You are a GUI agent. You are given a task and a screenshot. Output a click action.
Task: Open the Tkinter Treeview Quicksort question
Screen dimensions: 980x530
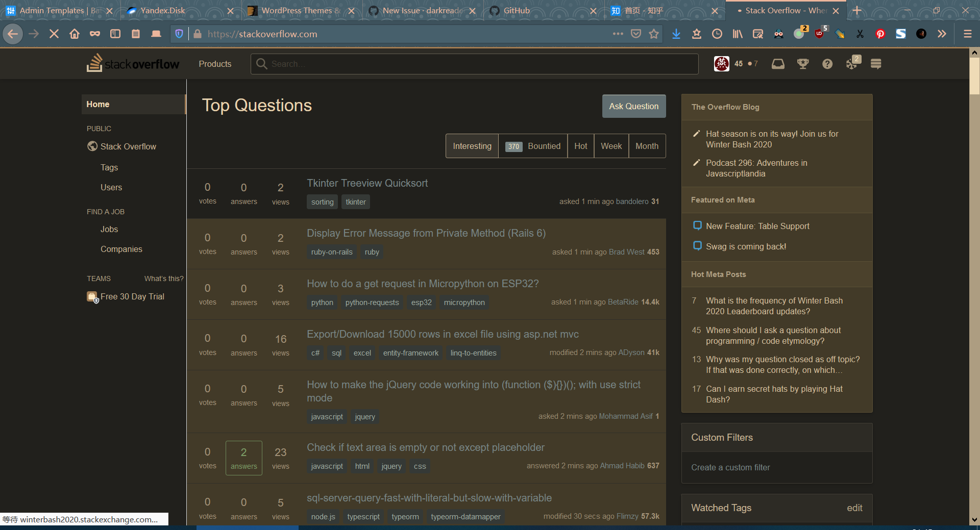click(x=367, y=183)
